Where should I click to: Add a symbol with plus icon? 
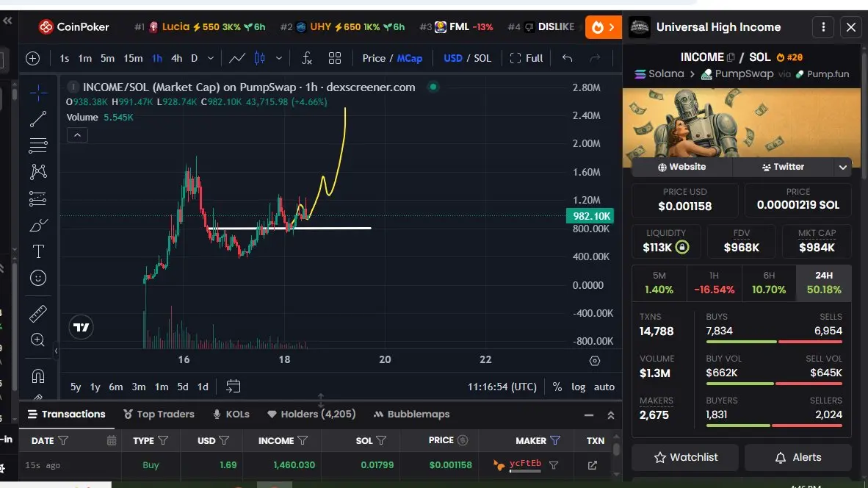(32, 58)
